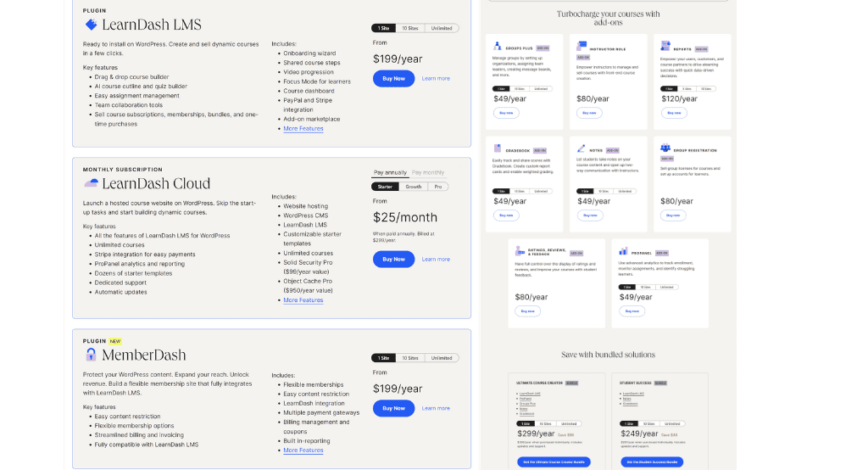Buy the ProPanel add-on

(632, 311)
